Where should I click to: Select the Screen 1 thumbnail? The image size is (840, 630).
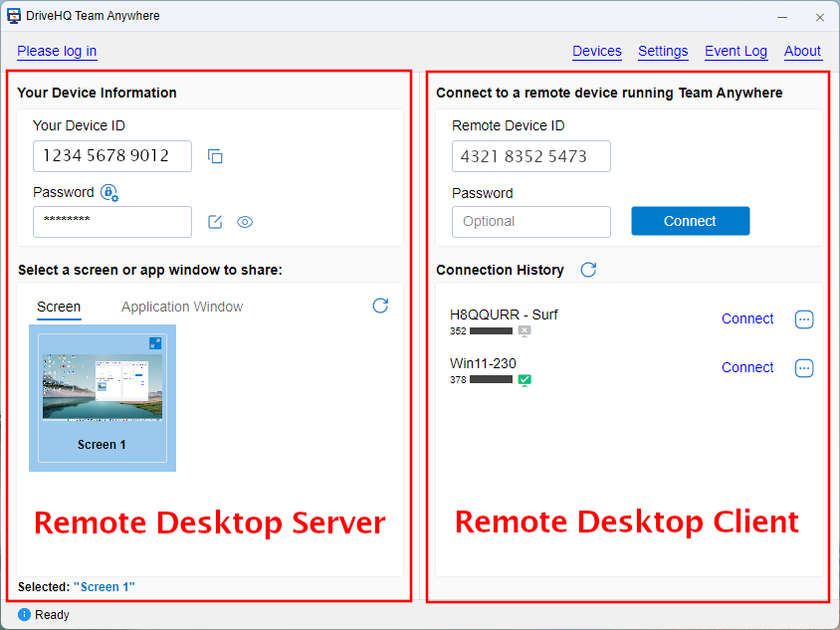(x=103, y=398)
